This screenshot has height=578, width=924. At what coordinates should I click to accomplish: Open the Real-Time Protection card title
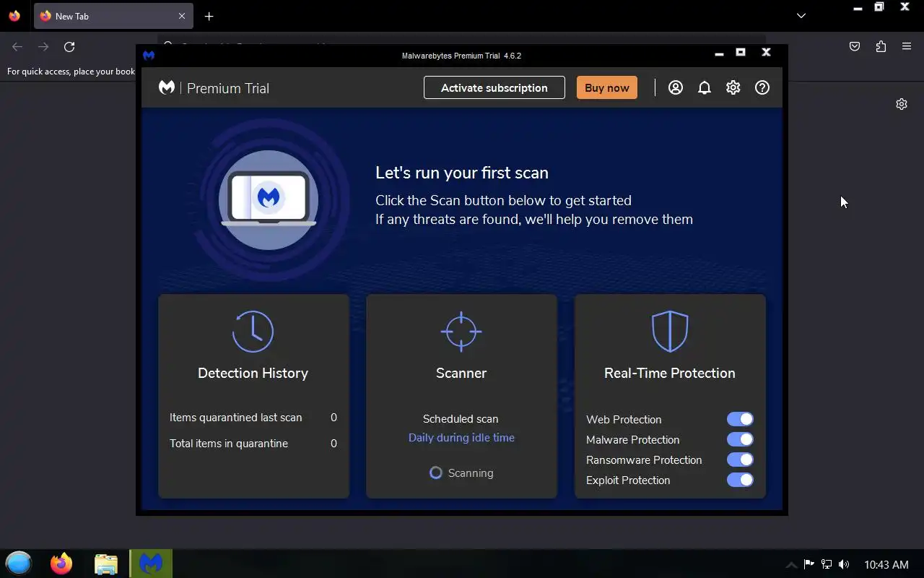pos(670,373)
